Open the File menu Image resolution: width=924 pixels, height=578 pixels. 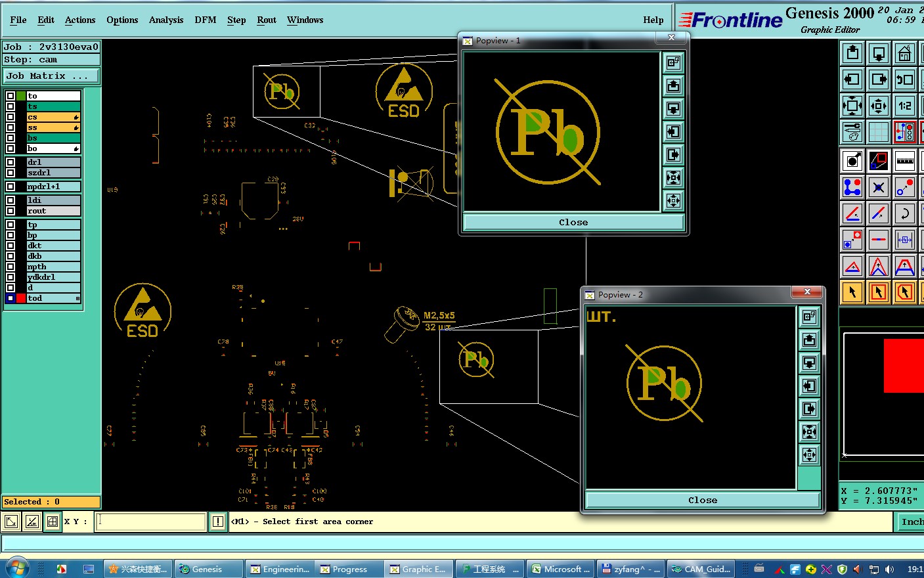(18, 20)
